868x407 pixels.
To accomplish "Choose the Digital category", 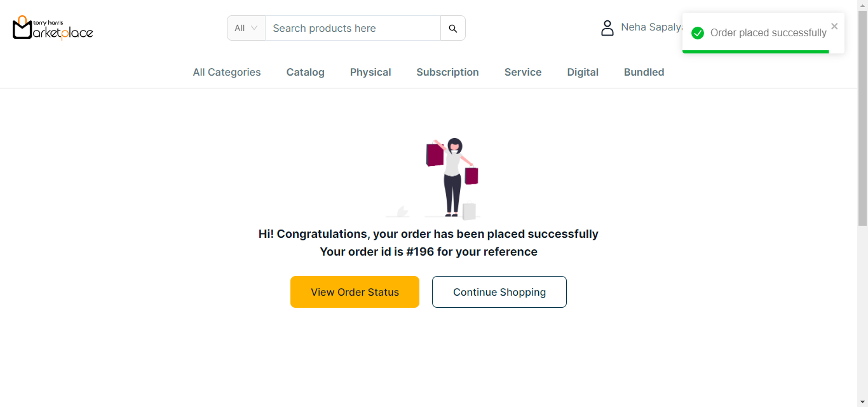I will pos(583,72).
